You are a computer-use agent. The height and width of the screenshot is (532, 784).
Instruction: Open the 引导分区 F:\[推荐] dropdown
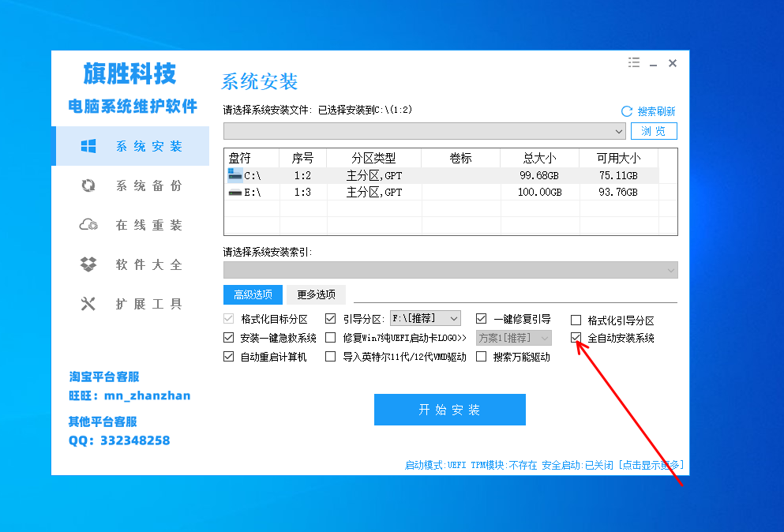426,318
